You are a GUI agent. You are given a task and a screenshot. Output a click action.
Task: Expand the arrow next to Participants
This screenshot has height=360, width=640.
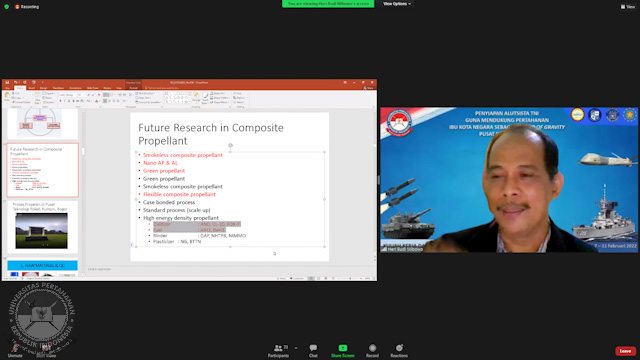[296, 348]
